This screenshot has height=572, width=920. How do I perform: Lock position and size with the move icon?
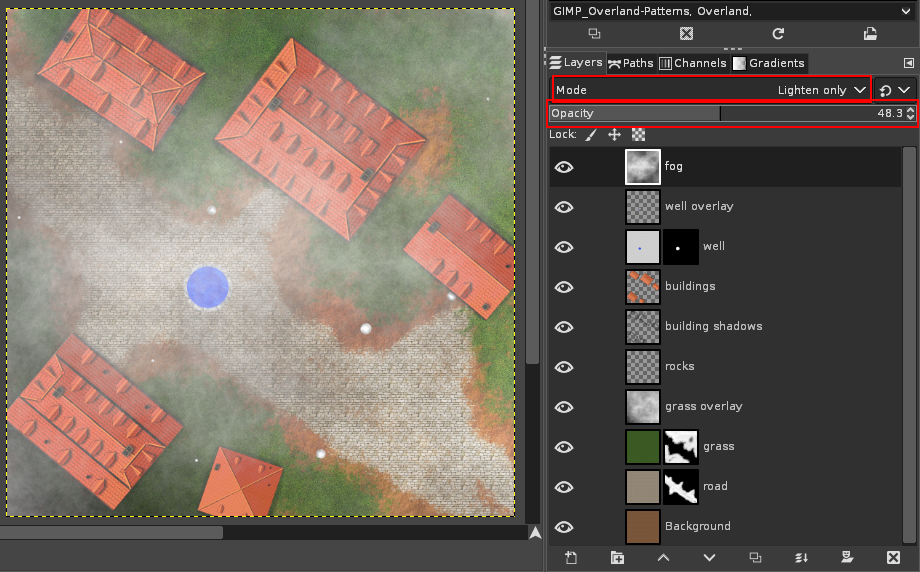pos(614,135)
